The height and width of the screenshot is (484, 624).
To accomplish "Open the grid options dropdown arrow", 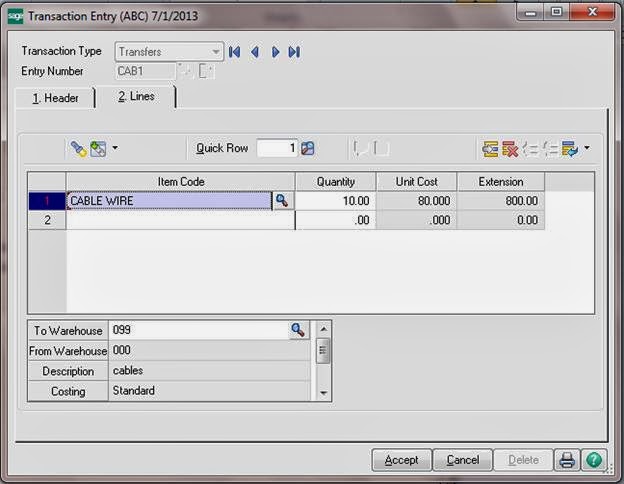I will click(x=587, y=148).
